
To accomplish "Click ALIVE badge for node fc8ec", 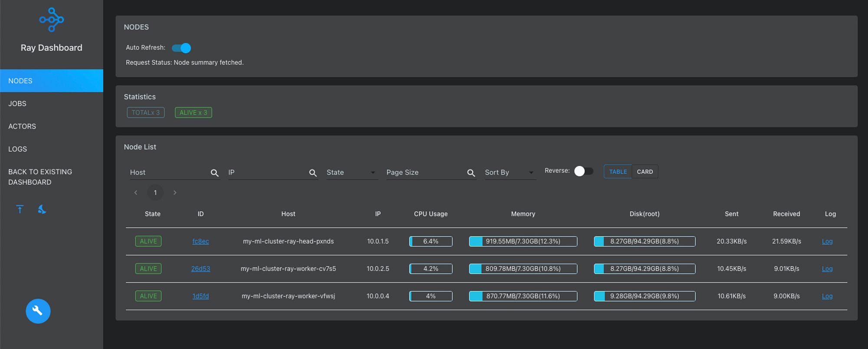I will point(148,241).
